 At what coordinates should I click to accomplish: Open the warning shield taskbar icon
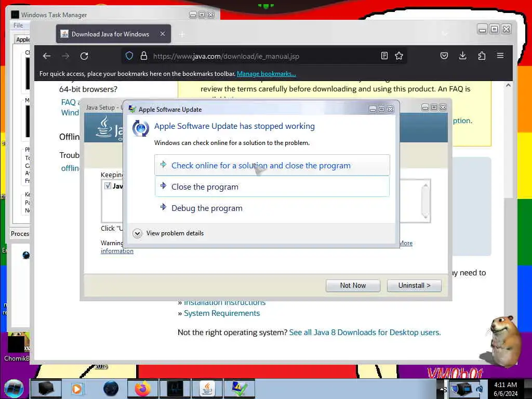pos(239,389)
